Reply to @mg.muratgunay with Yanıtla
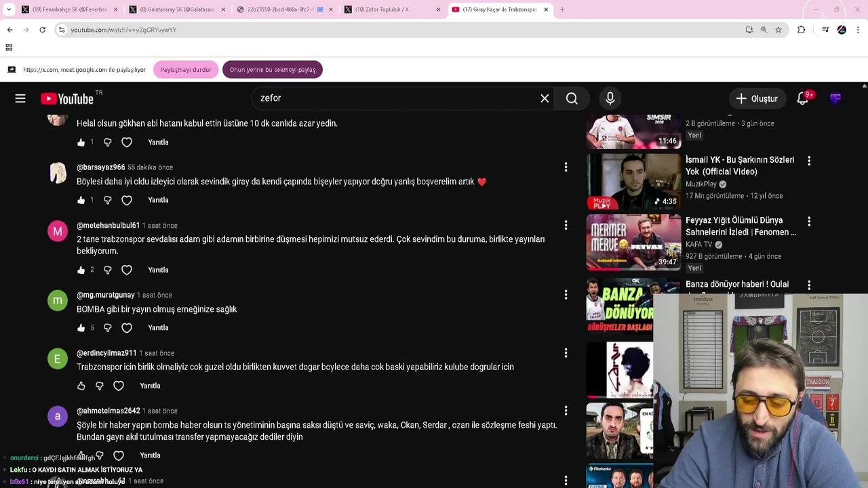The height and width of the screenshot is (488, 868). click(158, 327)
